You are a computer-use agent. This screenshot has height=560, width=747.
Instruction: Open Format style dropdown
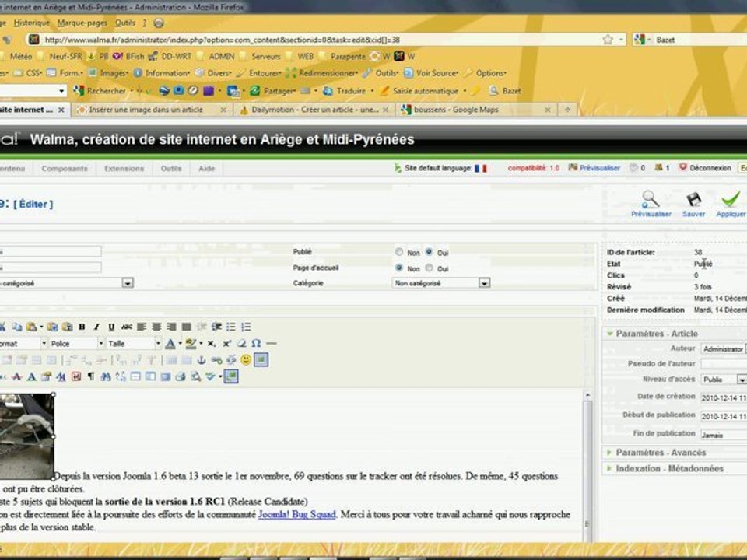(23, 343)
